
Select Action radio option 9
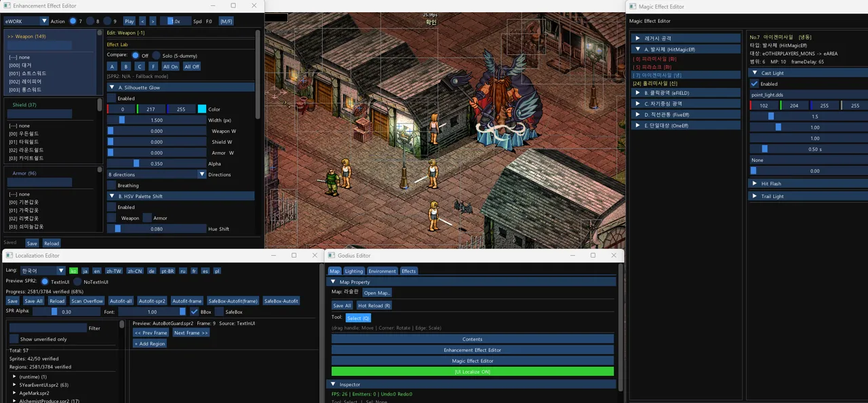[x=107, y=21]
